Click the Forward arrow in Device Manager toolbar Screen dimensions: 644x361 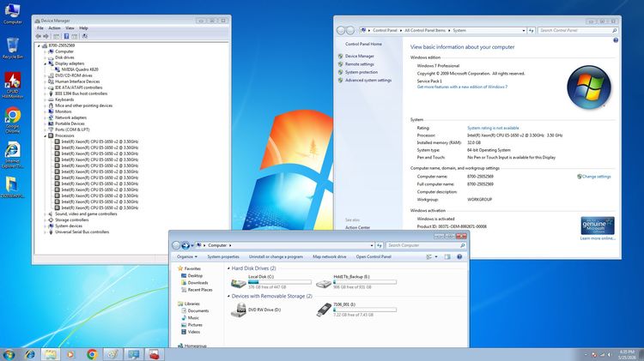[46, 36]
